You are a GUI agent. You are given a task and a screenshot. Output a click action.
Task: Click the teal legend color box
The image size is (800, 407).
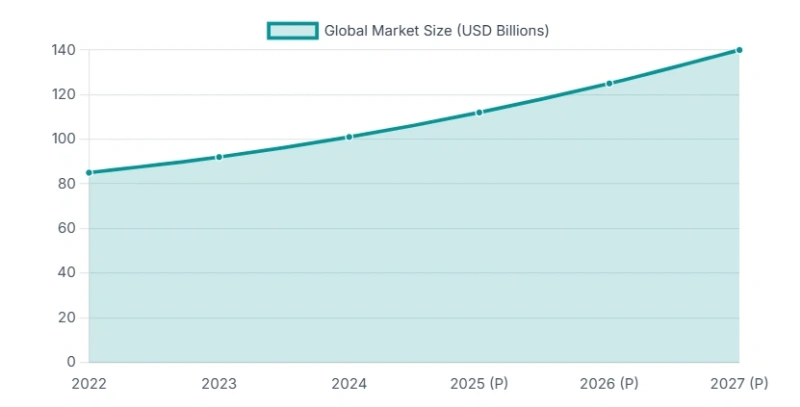click(x=292, y=31)
